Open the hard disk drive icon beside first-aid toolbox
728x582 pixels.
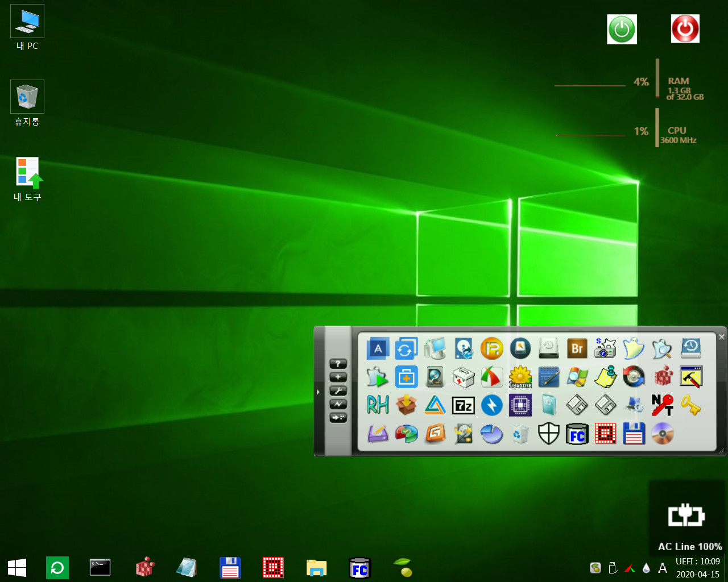[435, 377]
